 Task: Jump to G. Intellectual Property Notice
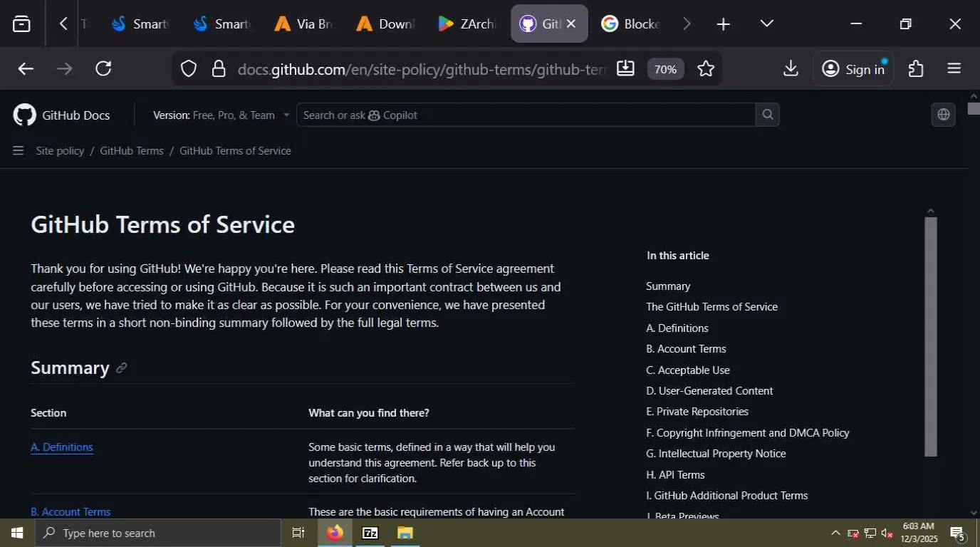coord(716,454)
